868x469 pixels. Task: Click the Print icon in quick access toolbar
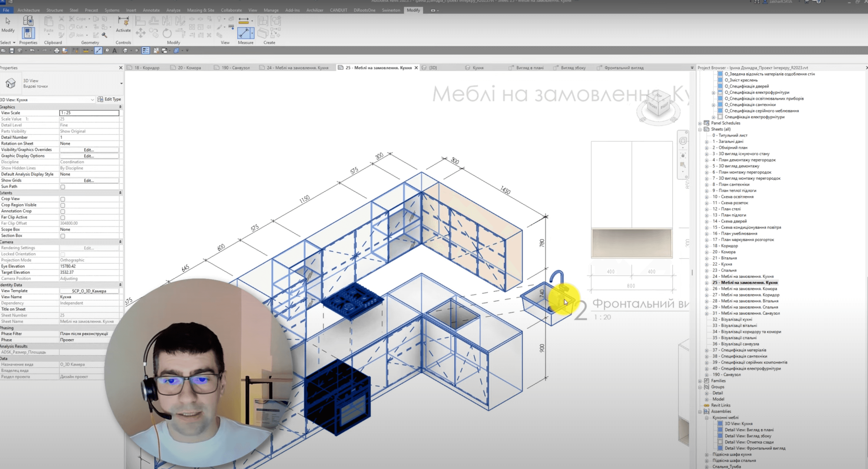57,51
